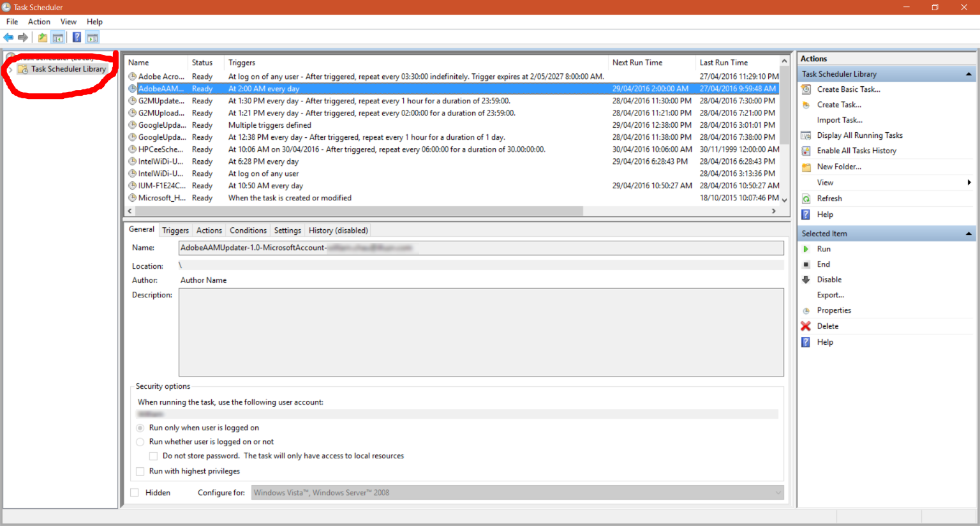Click the Create Basic Task icon
980x526 pixels.
point(806,89)
